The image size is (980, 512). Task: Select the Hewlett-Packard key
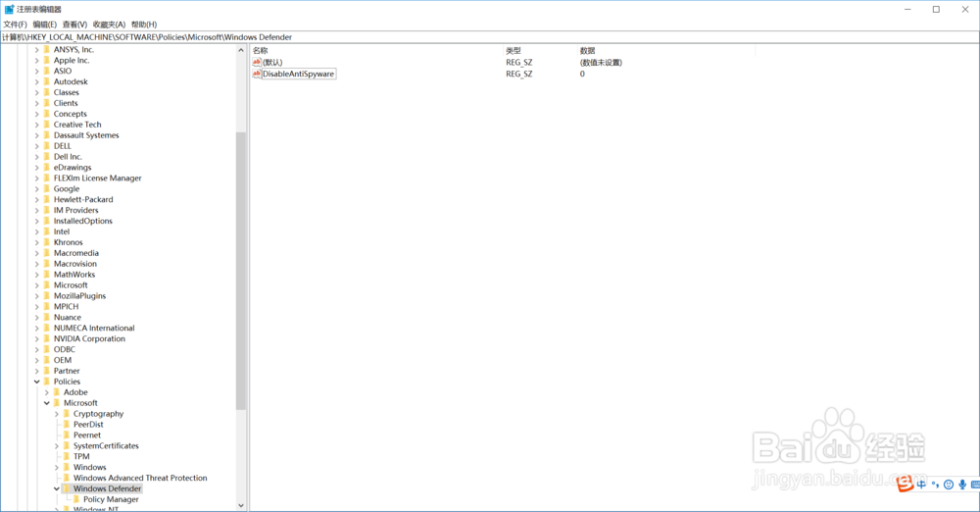point(83,200)
